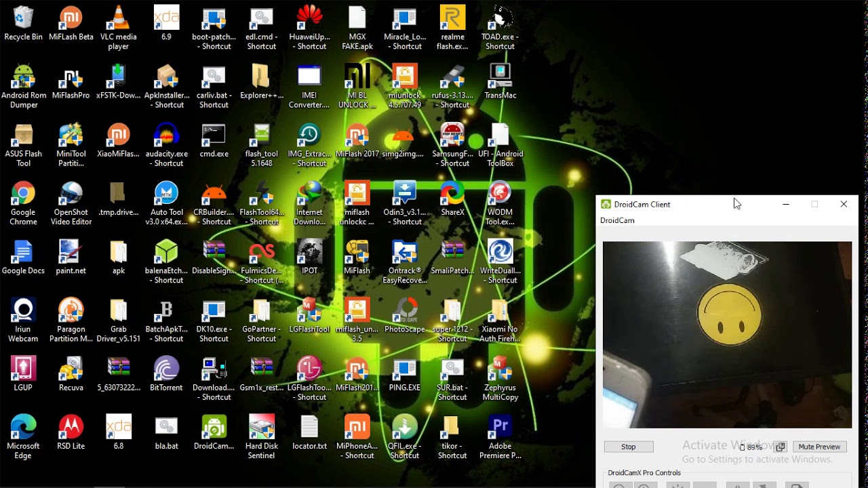Viewport: 868px width, 488px height.
Task: Pop out the DroidCam preview window icon
Action: click(x=781, y=447)
